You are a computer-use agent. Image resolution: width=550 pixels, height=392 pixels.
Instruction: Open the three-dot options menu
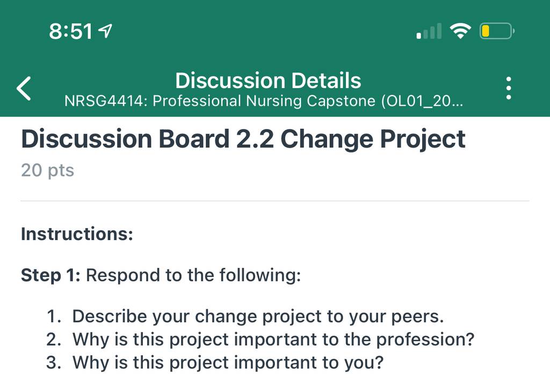(509, 89)
